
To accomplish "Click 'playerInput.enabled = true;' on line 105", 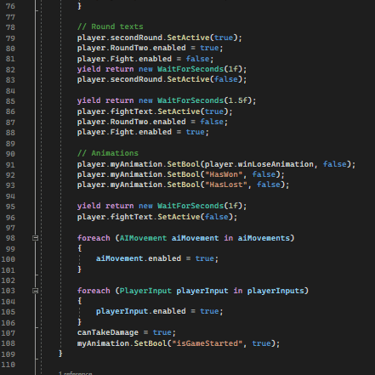I will point(159,312).
